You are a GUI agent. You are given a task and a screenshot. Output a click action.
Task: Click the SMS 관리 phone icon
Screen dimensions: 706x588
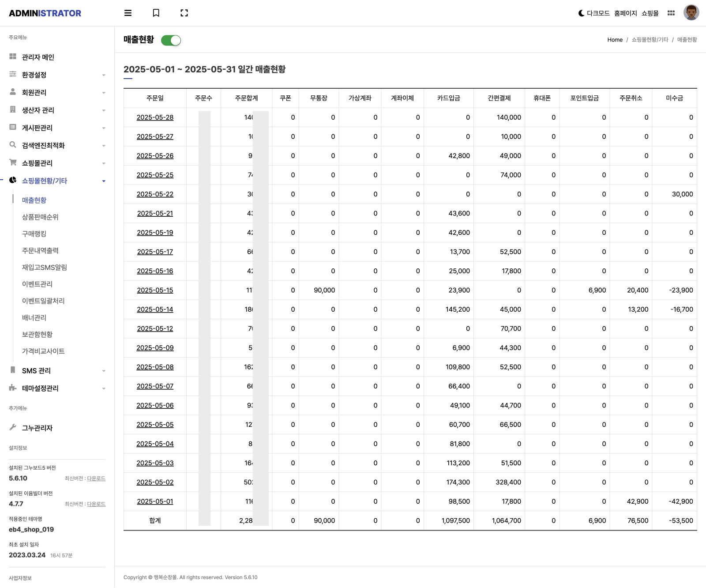[13, 370]
